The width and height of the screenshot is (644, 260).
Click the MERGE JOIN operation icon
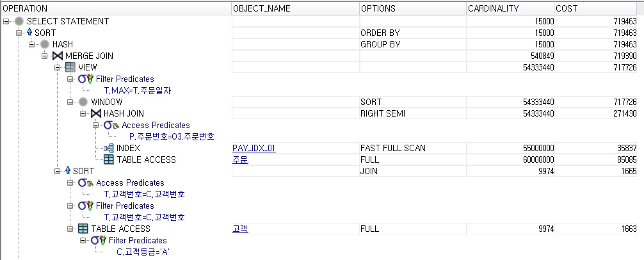[x=58, y=56]
